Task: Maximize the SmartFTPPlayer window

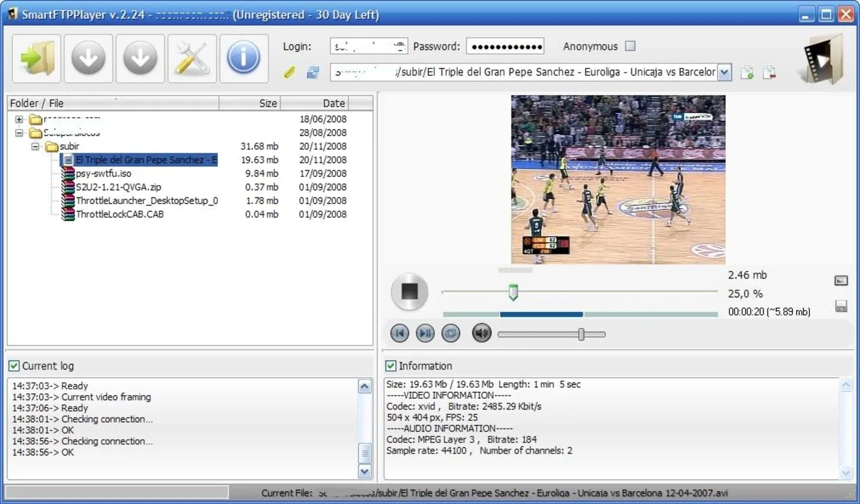Action: [x=827, y=14]
